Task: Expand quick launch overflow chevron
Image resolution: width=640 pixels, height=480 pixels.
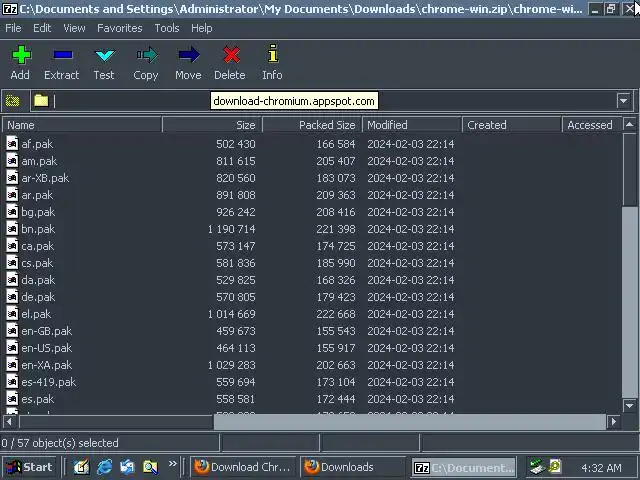Action: (x=173, y=464)
